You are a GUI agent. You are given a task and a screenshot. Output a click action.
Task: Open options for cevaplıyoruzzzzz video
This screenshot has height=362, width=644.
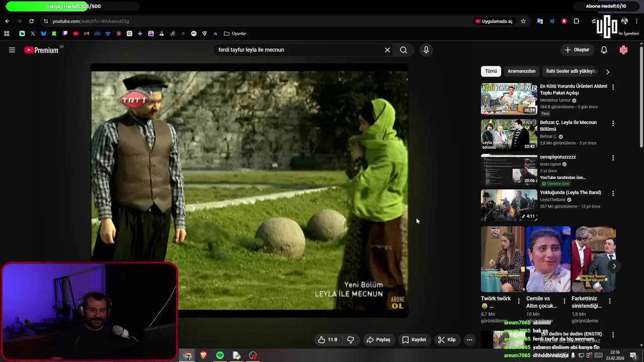[613, 158]
